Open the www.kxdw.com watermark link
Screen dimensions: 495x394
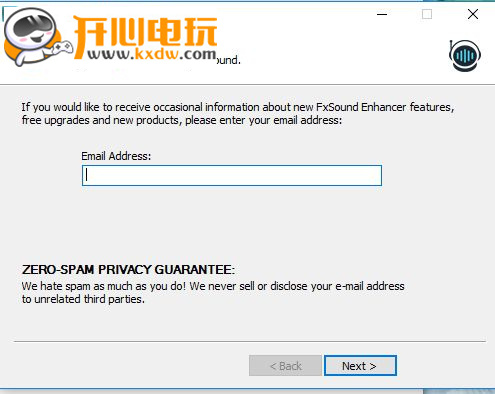(x=152, y=54)
